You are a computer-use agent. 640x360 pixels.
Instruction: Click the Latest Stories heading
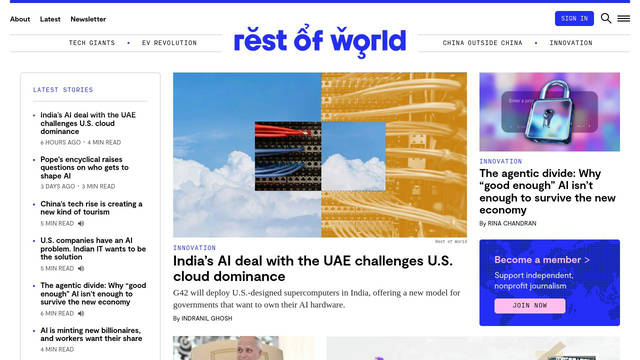pos(63,90)
